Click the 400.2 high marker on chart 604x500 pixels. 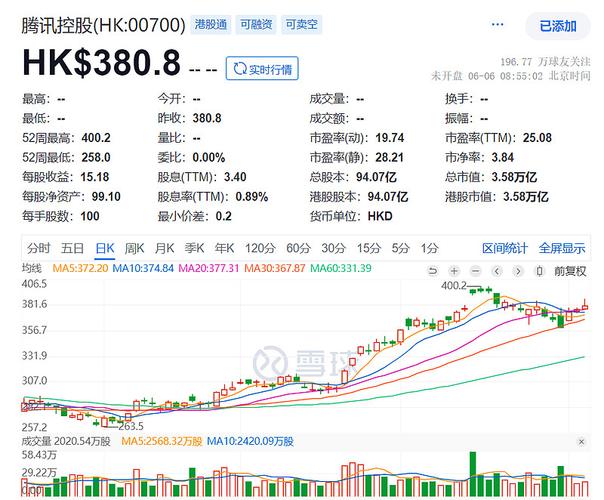[453, 285]
